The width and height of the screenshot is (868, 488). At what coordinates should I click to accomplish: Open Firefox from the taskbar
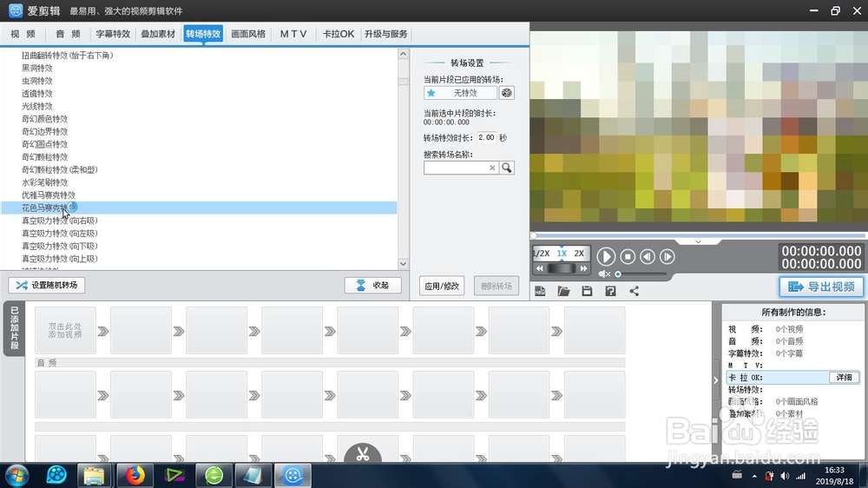(x=135, y=475)
